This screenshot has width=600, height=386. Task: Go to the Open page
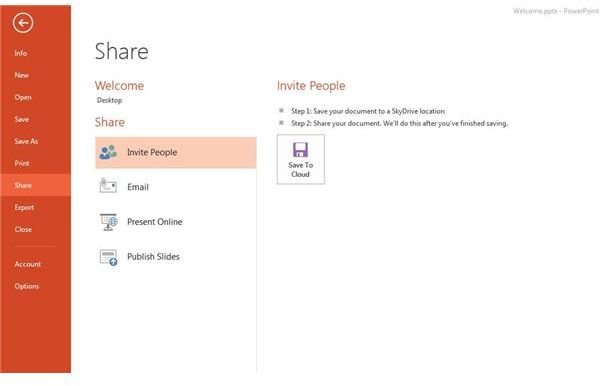tap(23, 98)
